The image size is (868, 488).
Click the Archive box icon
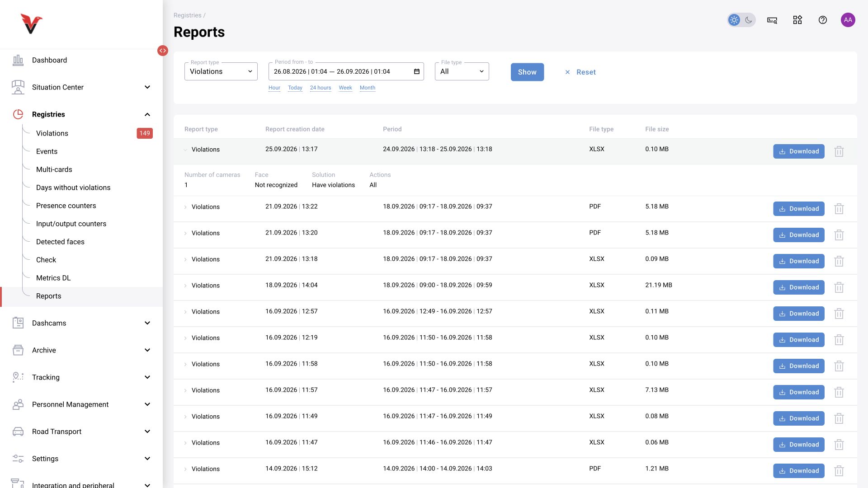[18, 350]
